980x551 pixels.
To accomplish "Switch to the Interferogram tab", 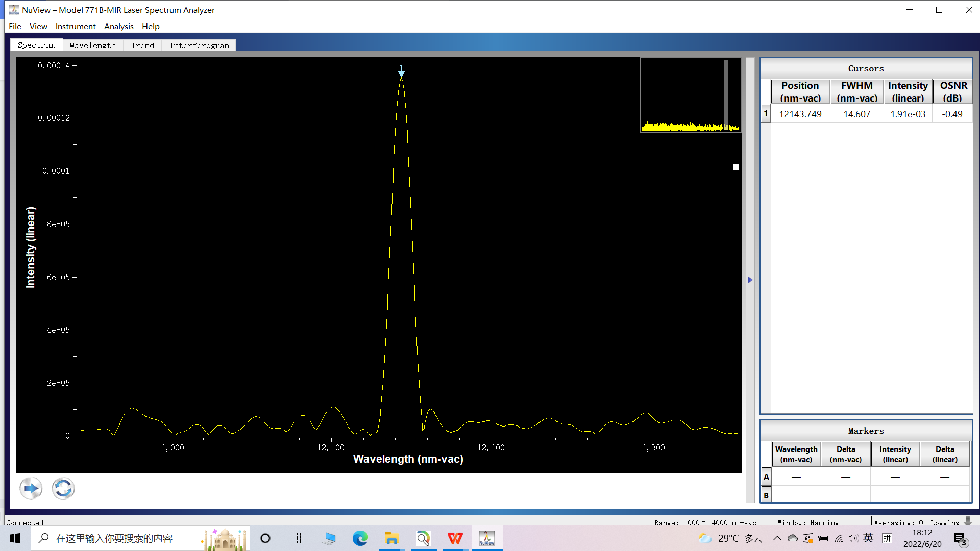I will (199, 45).
